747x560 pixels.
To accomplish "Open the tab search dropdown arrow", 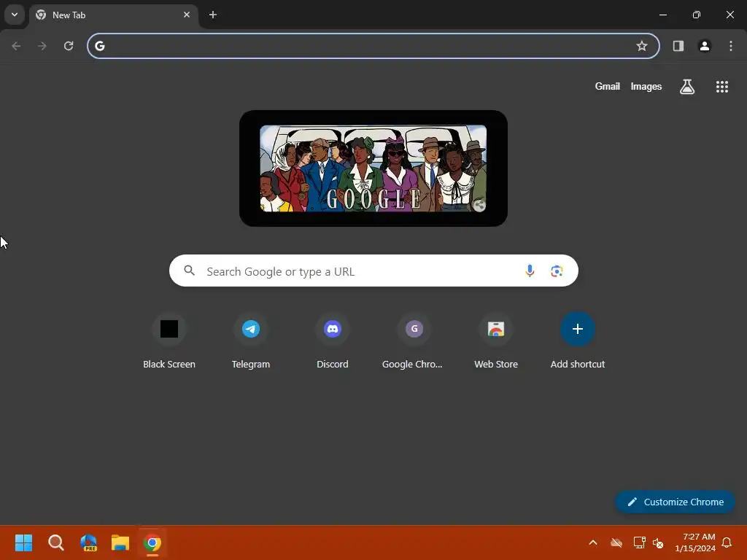I will (15, 15).
